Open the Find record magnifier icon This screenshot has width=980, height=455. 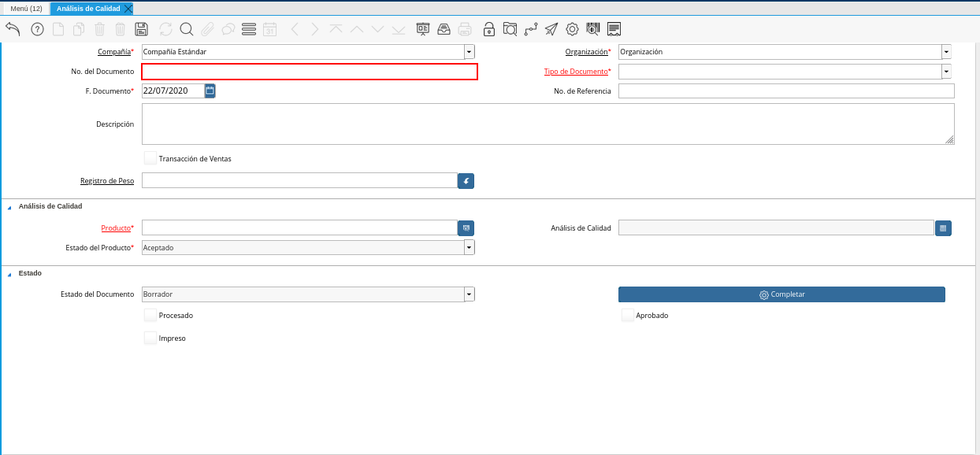tap(187, 29)
